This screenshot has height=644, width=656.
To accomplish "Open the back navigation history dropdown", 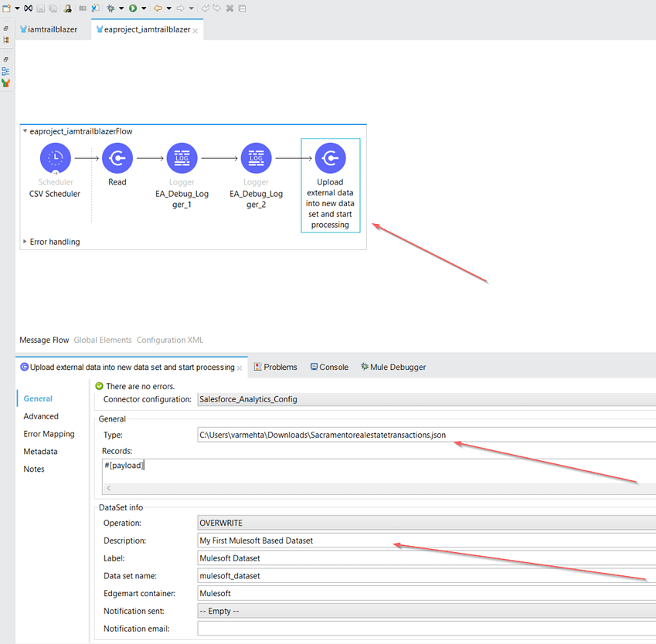I will click(169, 8).
